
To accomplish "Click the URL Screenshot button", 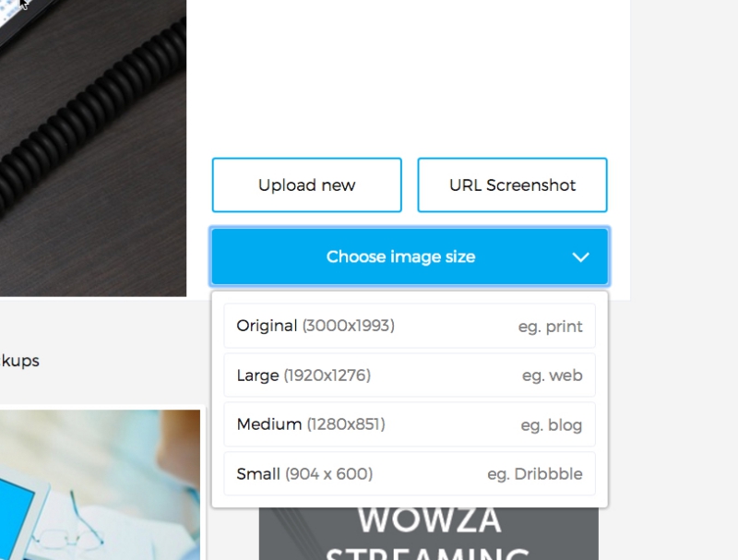I will [x=512, y=185].
